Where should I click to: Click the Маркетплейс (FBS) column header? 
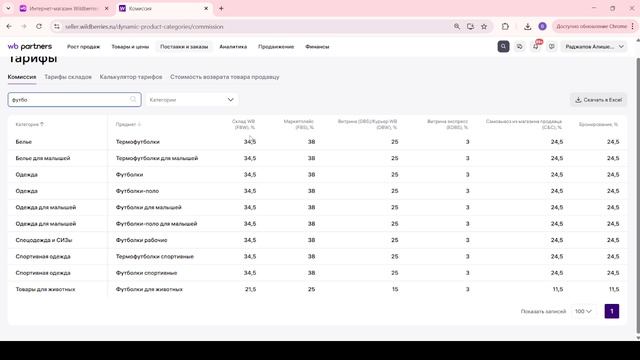[299, 124]
